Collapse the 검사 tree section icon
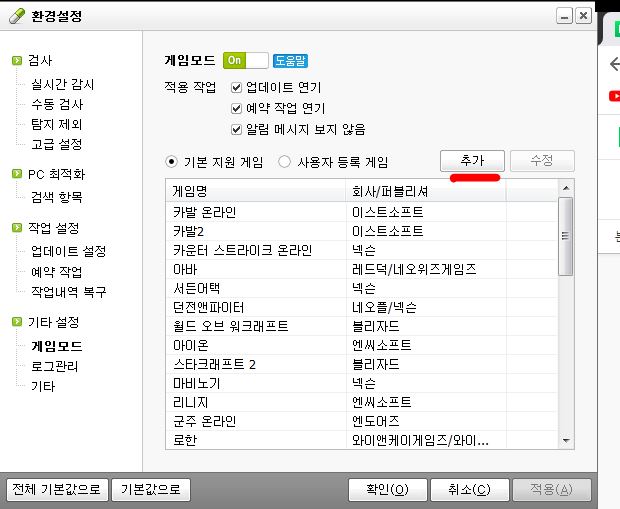The height and width of the screenshot is (509, 620). pos(17,61)
